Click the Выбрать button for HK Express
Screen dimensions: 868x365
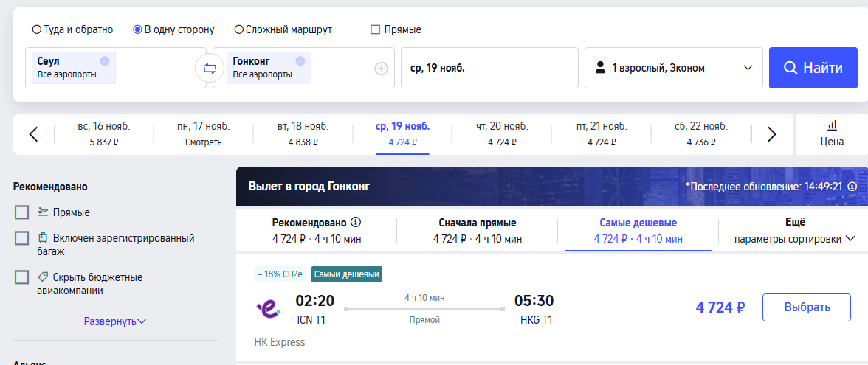[807, 307]
